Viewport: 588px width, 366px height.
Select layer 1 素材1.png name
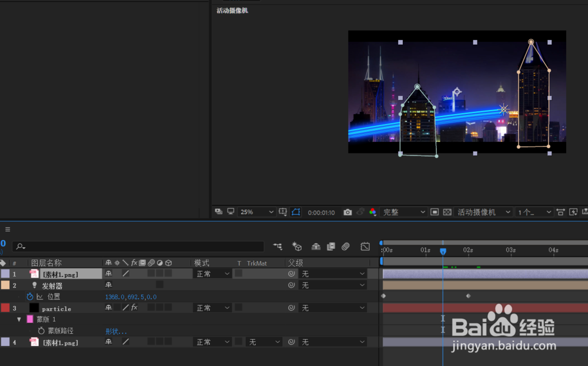(x=61, y=274)
